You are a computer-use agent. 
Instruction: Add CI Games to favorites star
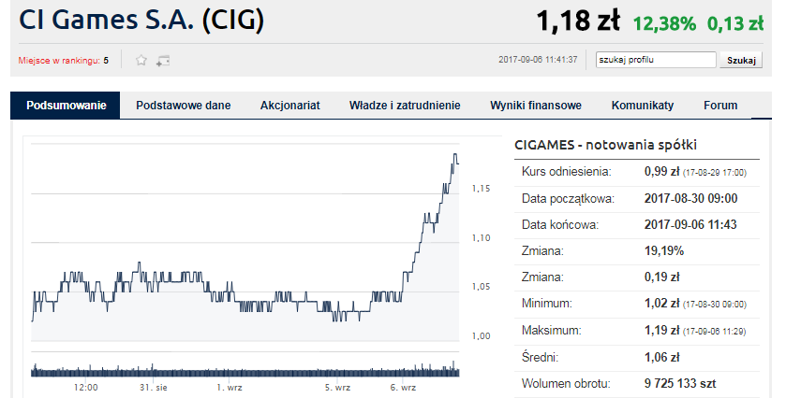tap(141, 61)
